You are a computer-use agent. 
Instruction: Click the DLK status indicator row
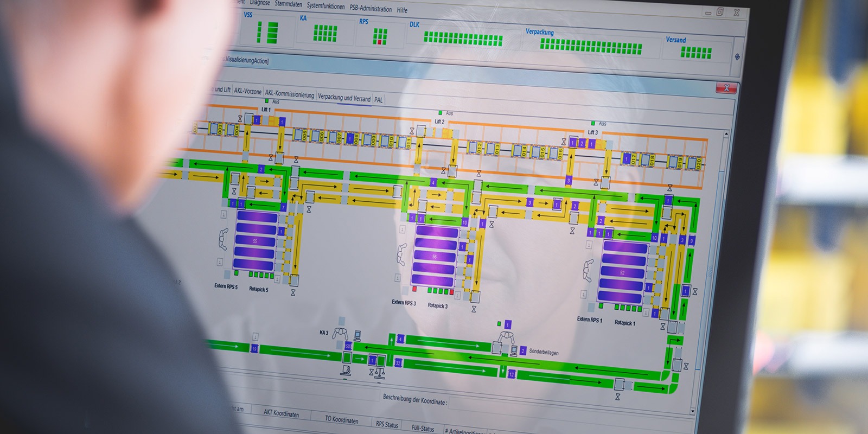click(x=463, y=39)
